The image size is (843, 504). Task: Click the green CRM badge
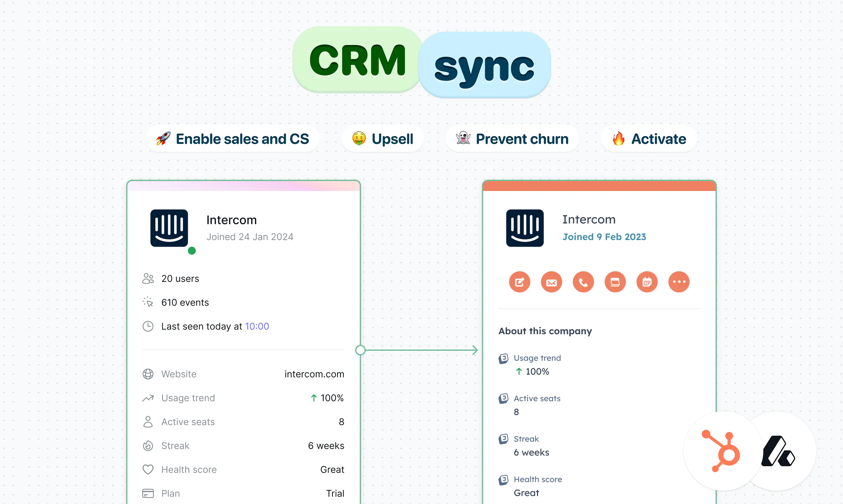(357, 60)
